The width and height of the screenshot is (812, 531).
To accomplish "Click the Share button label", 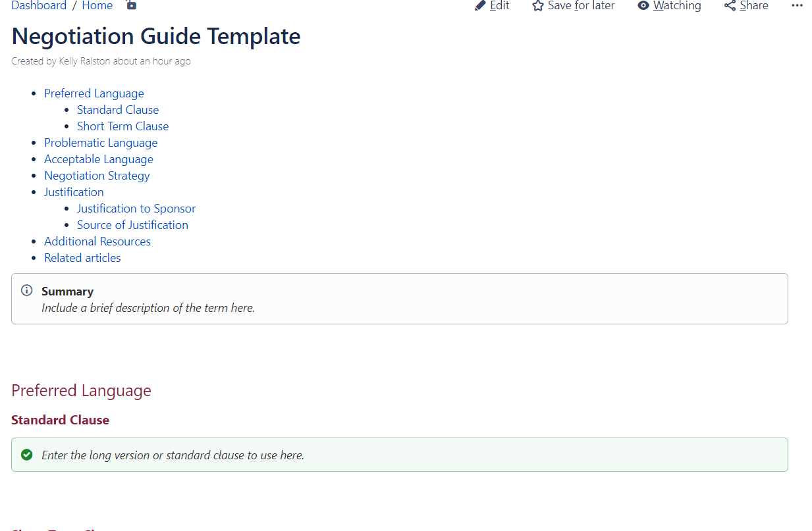I will coord(754,5).
